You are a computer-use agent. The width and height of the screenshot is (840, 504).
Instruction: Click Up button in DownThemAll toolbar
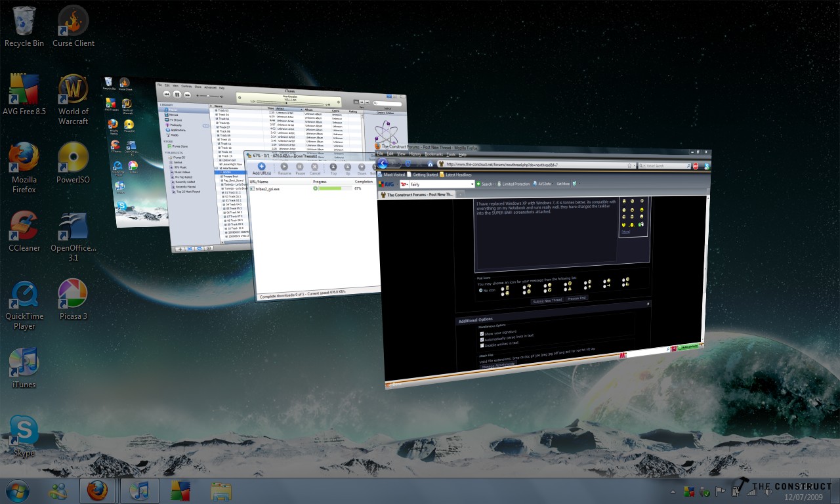[348, 169]
